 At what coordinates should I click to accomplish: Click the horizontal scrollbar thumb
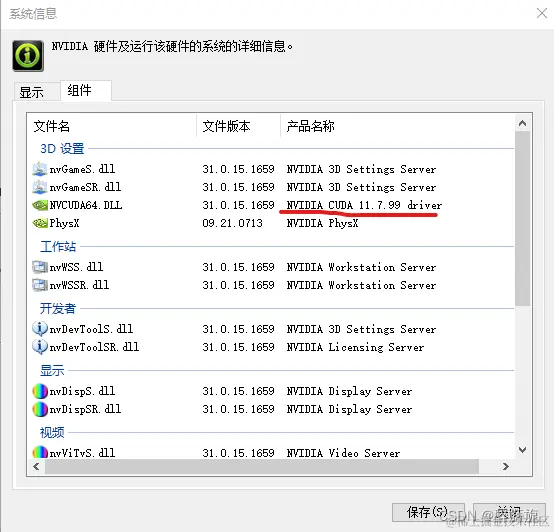click(262, 467)
